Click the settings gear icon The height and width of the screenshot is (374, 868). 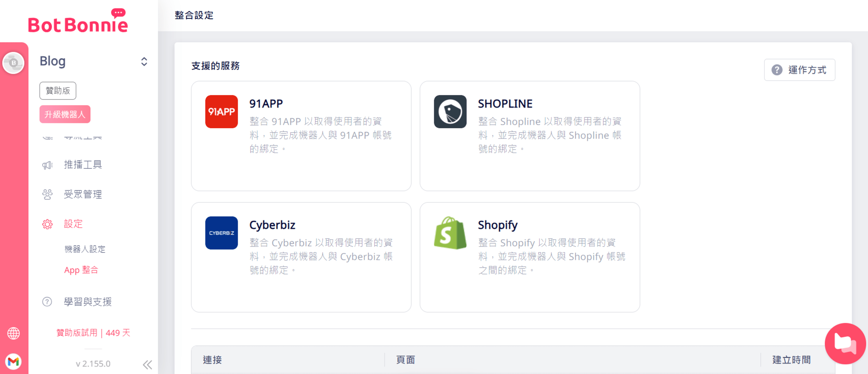[47, 224]
